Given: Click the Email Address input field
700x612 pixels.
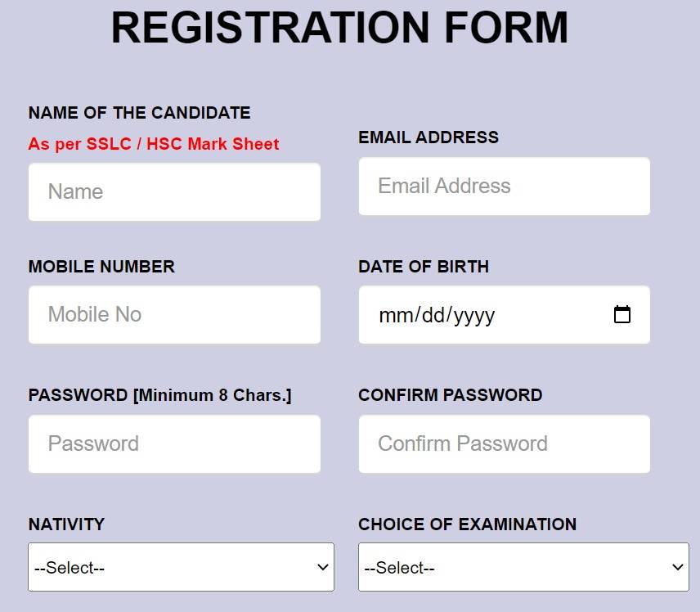Looking at the screenshot, I should click(504, 186).
